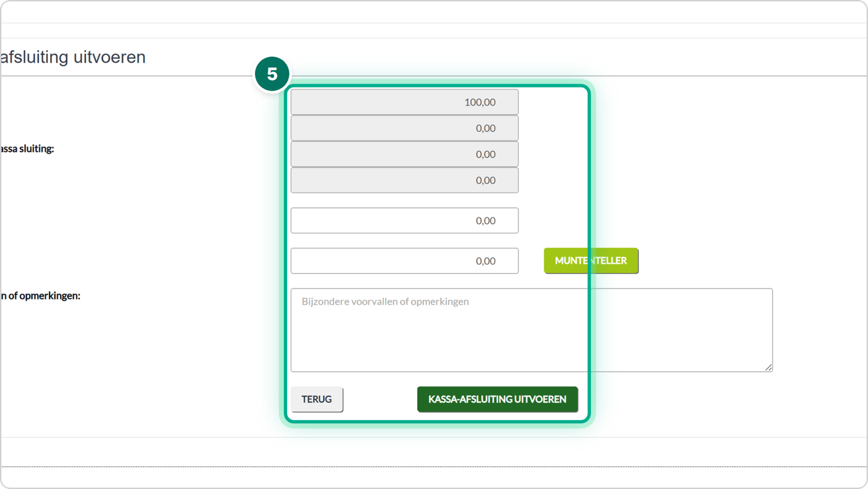Click the 'afsluiting uitvoeren' page heading
This screenshot has width=868, height=489.
click(x=73, y=57)
